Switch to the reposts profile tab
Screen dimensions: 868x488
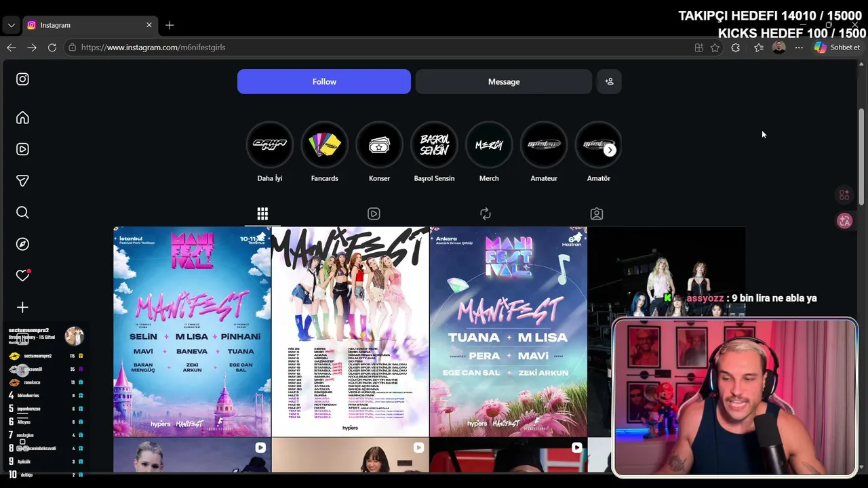click(486, 214)
